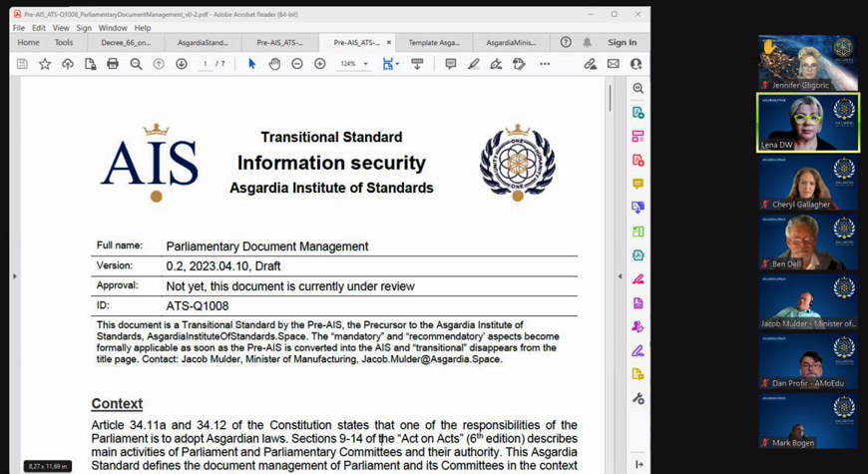Click the Edit PDF pink layout sidebar icon

(638, 137)
